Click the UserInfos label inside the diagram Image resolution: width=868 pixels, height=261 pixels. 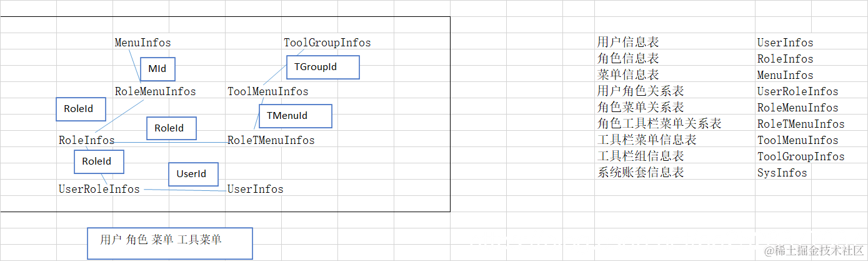coord(255,189)
